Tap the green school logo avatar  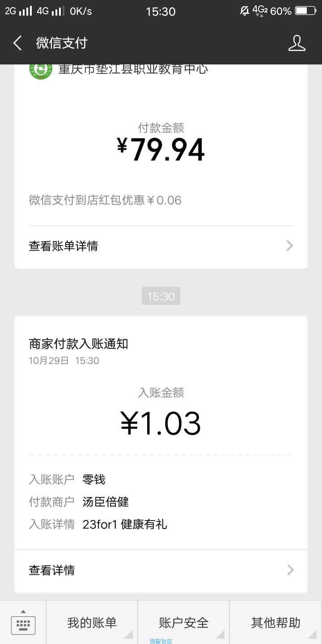point(41,69)
